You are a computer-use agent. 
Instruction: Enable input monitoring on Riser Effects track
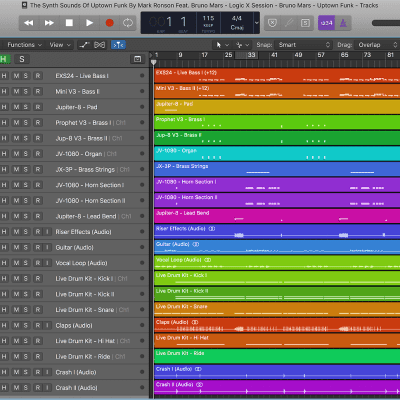click(x=47, y=232)
